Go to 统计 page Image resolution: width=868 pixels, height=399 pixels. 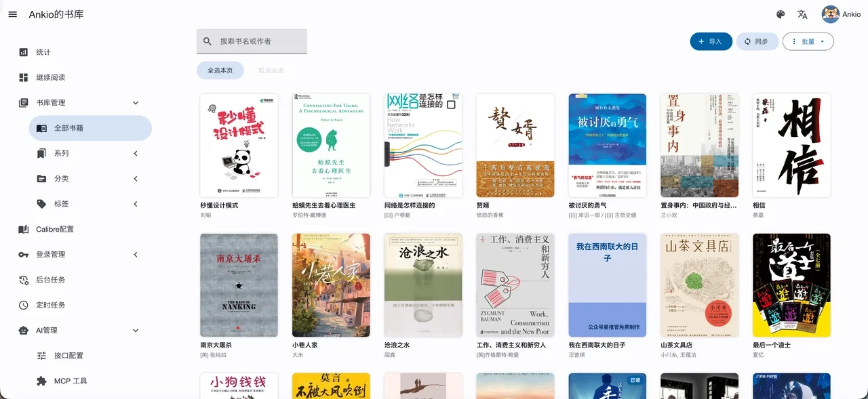pyautogui.click(x=43, y=52)
